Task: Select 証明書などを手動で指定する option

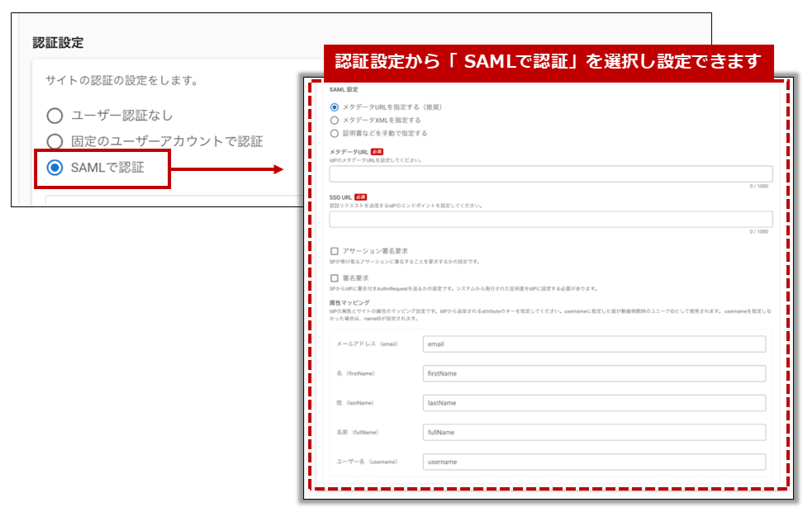Action: coord(335,134)
